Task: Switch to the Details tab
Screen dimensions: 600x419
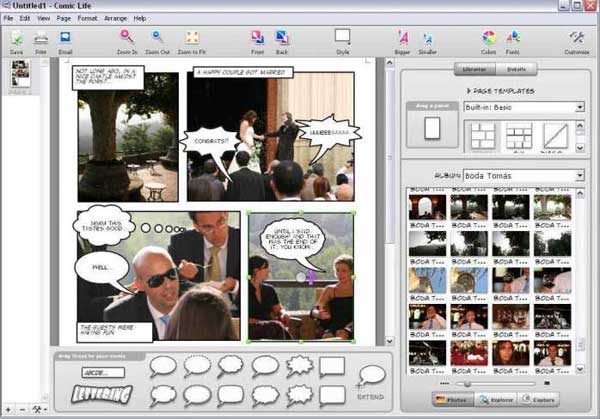Action: pyautogui.click(x=517, y=69)
